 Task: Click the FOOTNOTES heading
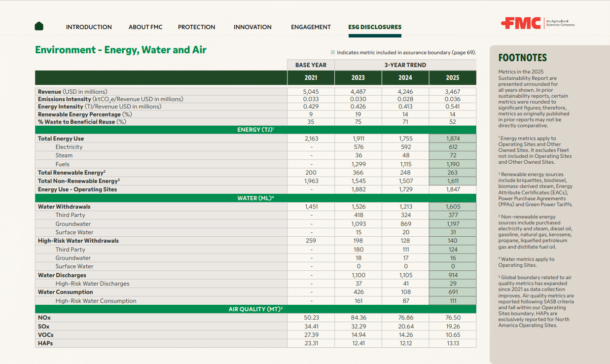click(x=523, y=58)
